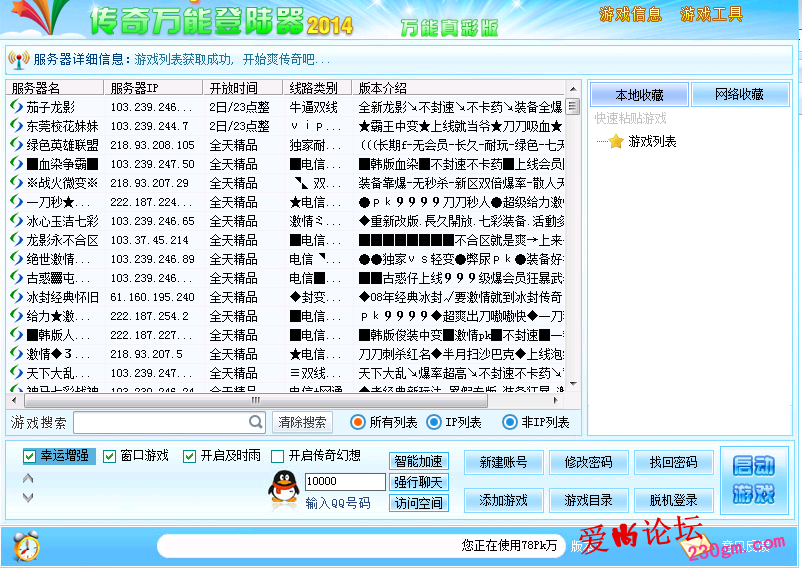The width and height of the screenshot is (802, 568).
Task: Uncheck the 窗口游戏 option
Action: [109, 456]
